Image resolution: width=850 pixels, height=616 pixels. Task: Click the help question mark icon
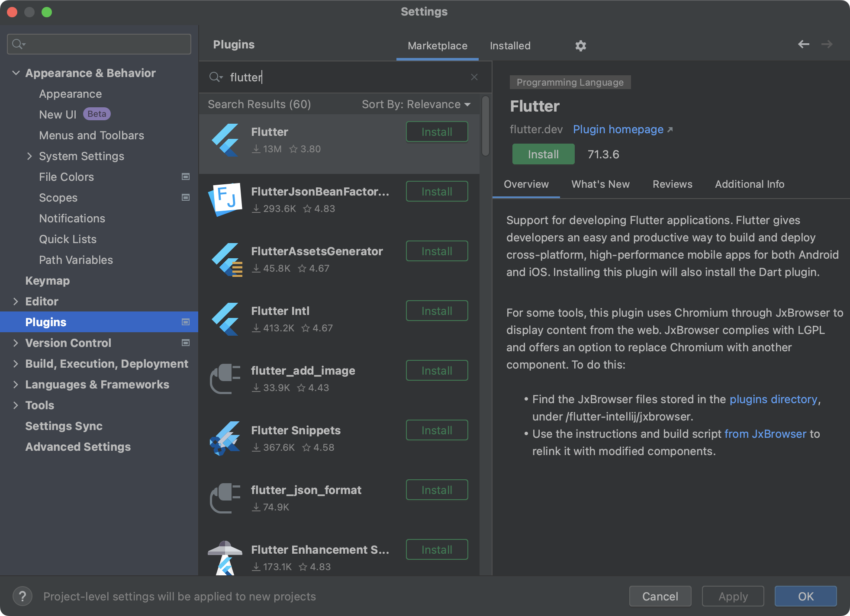(x=23, y=596)
